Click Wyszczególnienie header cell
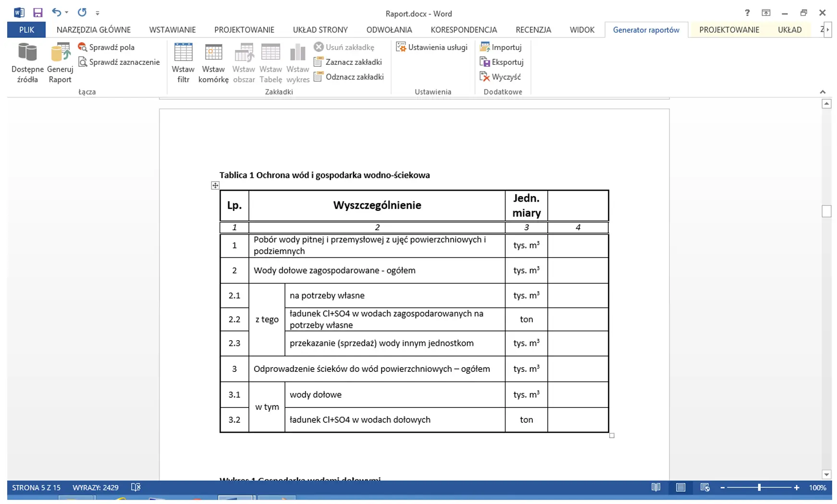This screenshot has height=504, width=837. tap(377, 205)
